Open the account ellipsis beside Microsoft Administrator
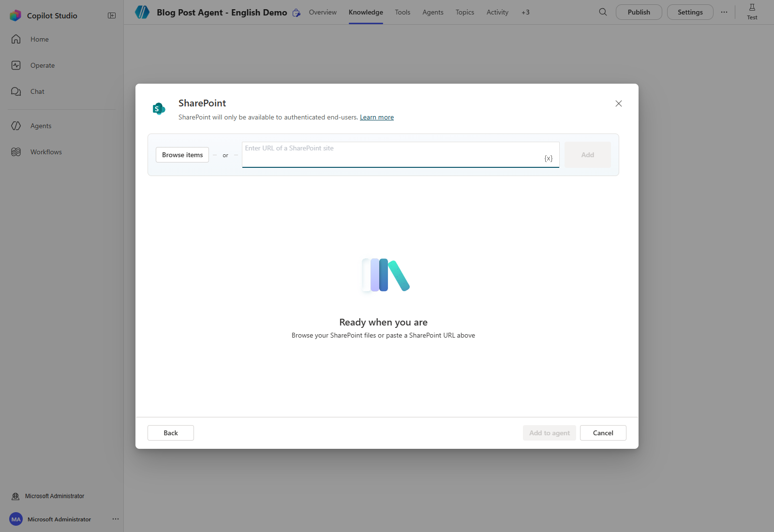Image resolution: width=774 pixels, height=532 pixels. (x=116, y=519)
